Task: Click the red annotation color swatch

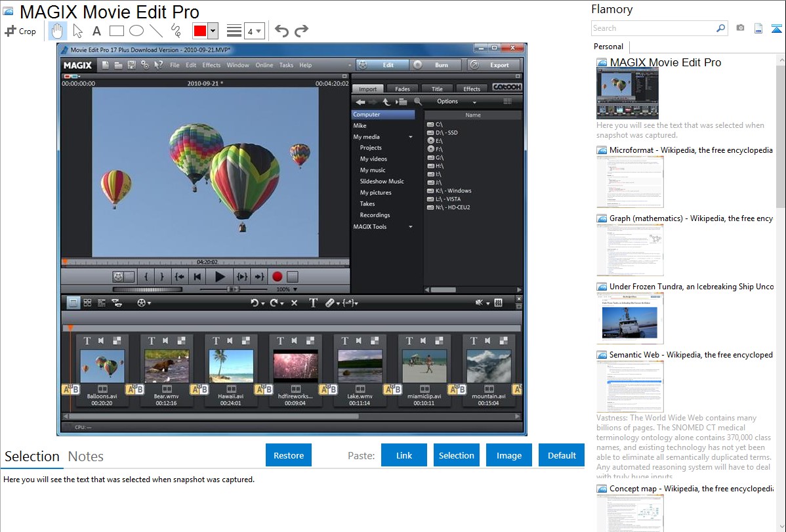Action: tap(200, 31)
